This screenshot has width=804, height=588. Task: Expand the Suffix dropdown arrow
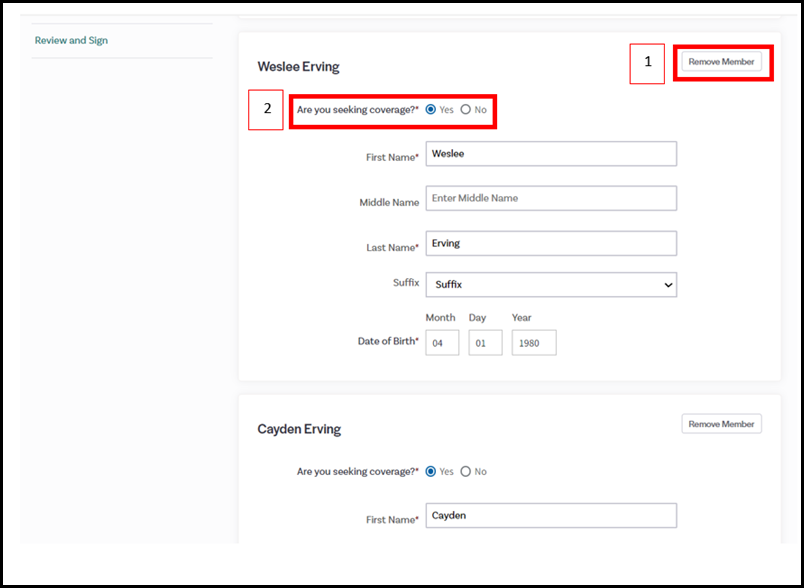668,285
